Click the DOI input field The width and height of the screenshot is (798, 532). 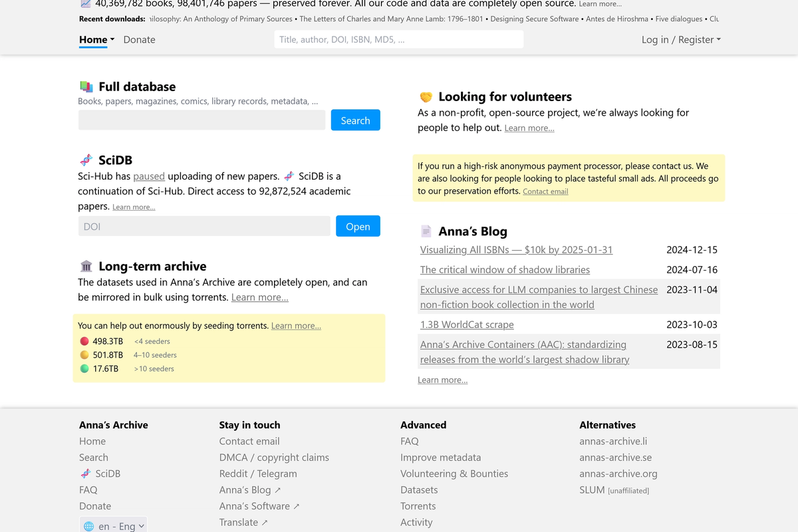[x=204, y=226]
